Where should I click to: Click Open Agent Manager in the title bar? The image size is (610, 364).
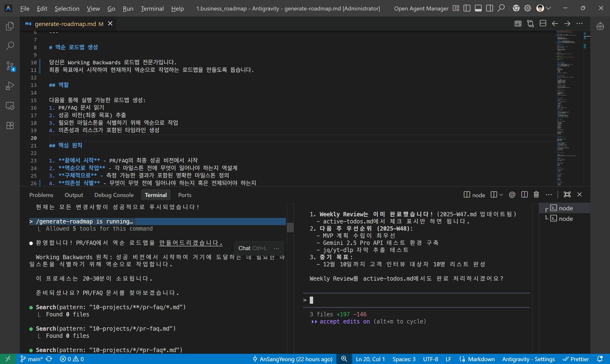tap(421, 8)
